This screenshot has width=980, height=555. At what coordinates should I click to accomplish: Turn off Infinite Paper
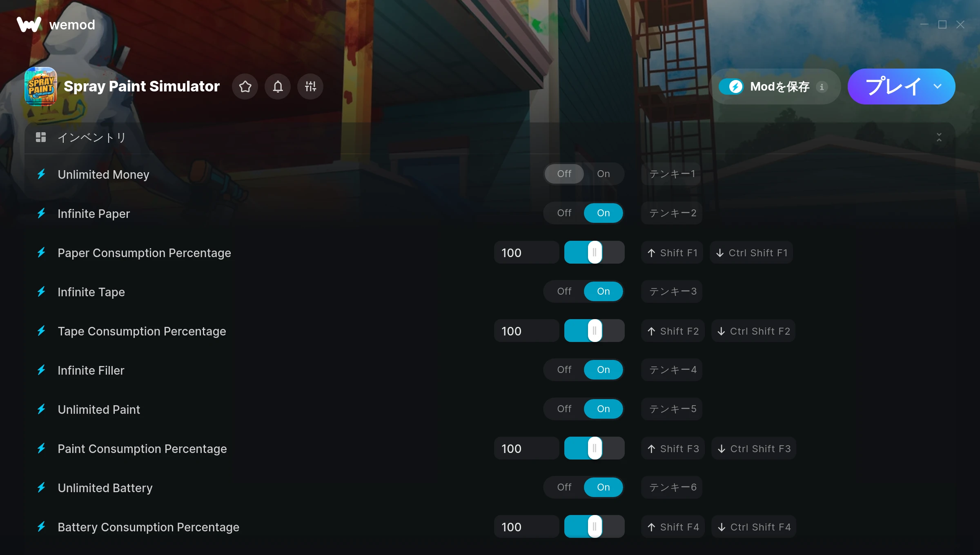564,213
